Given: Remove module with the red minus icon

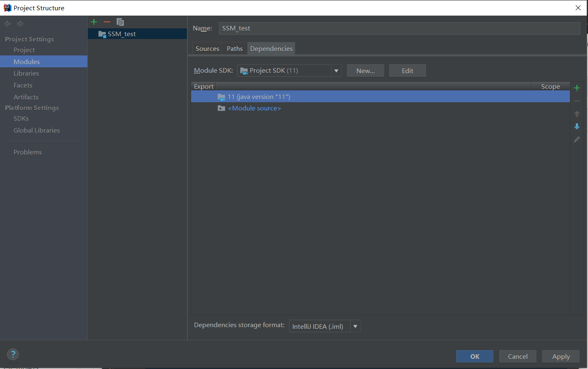Looking at the screenshot, I should [x=107, y=22].
